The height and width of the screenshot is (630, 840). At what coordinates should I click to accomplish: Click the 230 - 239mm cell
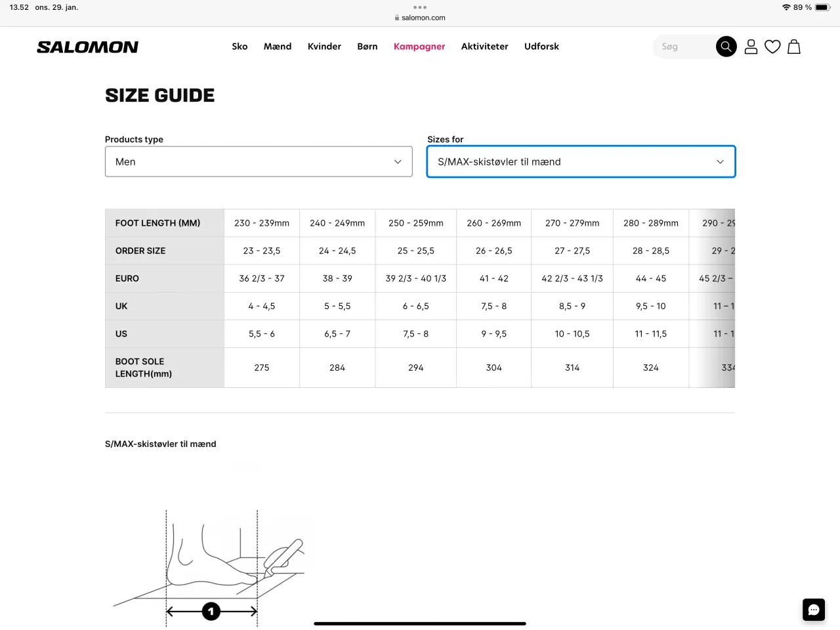262,223
